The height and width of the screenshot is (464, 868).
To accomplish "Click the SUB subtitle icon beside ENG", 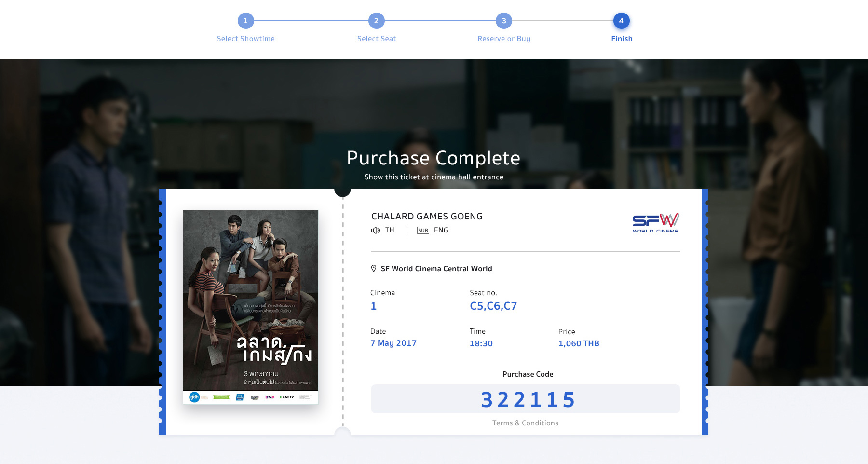I will click(x=423, y=230).
